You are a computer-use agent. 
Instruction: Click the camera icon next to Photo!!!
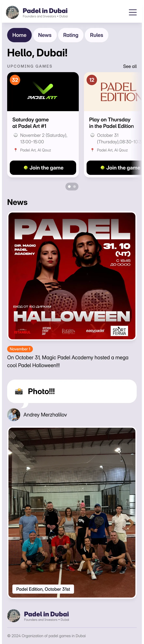[19, 391]
